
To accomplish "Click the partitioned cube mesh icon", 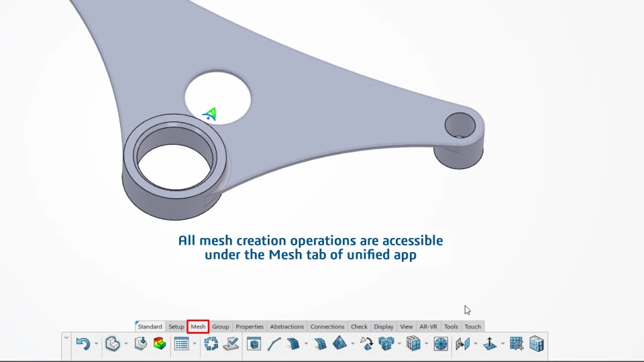I will (x=414, y=343).
